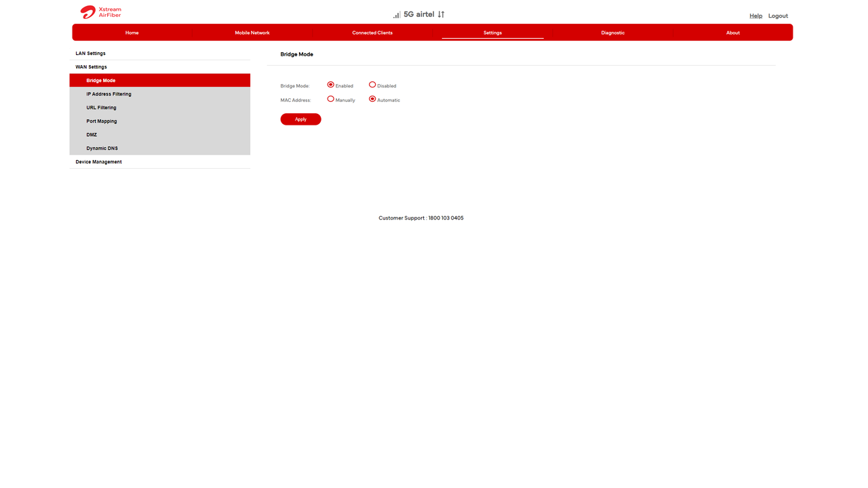The height and width of the screenshot is (488, 868).
Task: Collapse the WAN Settings section
Action: tap(91, 66)
